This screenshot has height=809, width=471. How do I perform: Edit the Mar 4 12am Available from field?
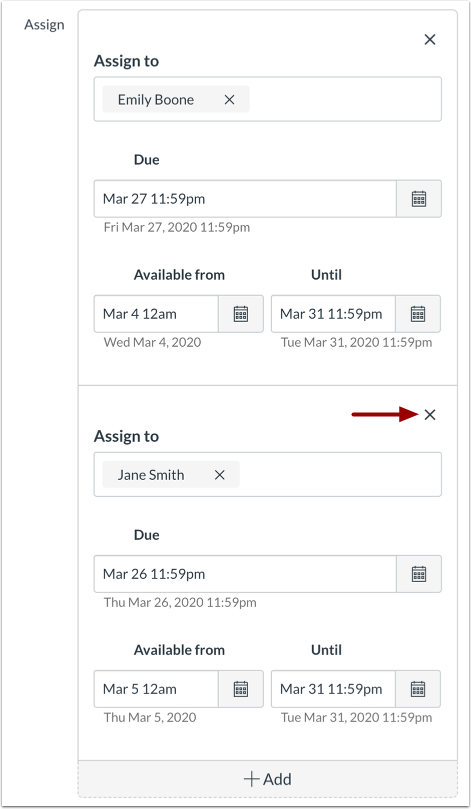(156, 314)
